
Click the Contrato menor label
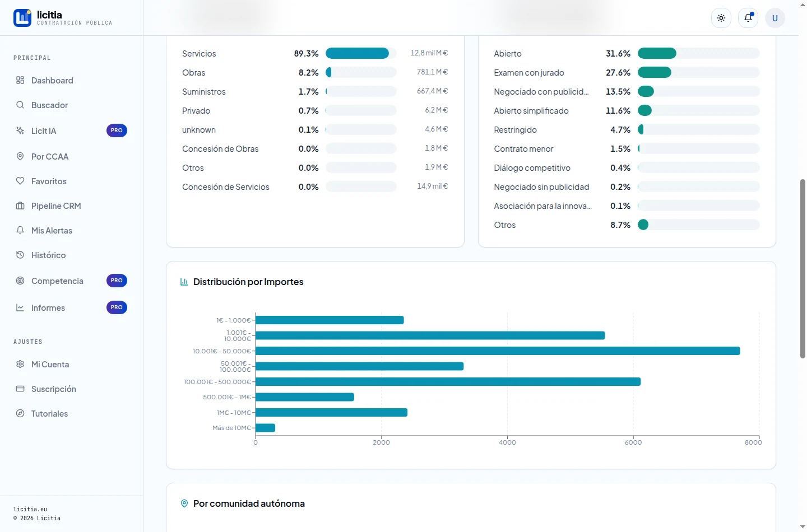click(x=523, y=149)
